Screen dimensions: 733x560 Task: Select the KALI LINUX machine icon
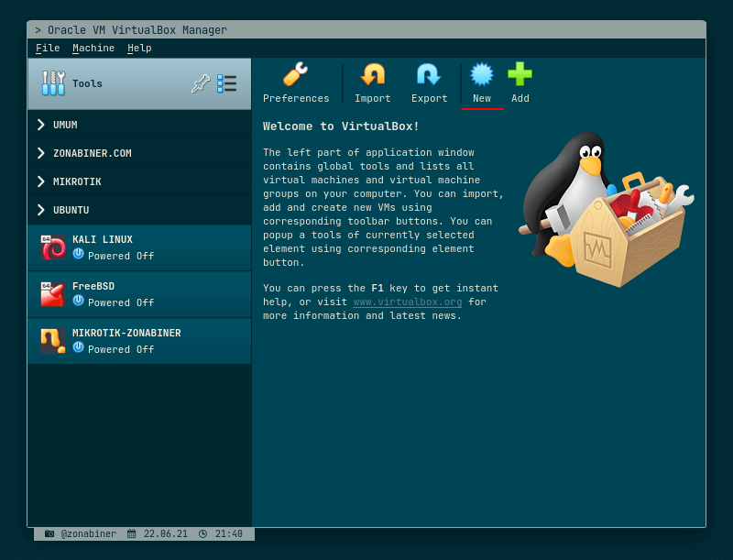(52, 247)
